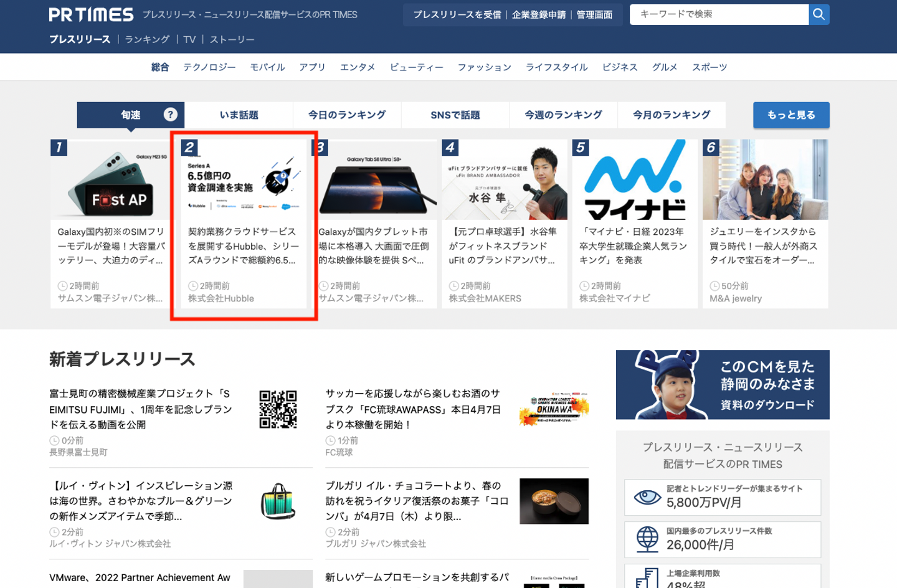Image resolution: width=897 pixels, height=588 pixels.
Task: Click the M&A jewelry women photo thumbnail
Action: tap(766, 179)
